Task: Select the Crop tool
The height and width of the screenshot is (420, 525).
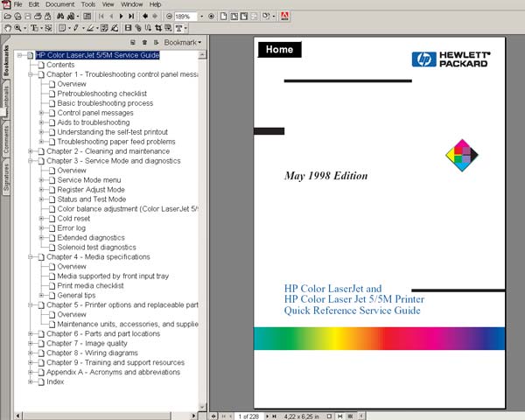Action: [158, 29]
